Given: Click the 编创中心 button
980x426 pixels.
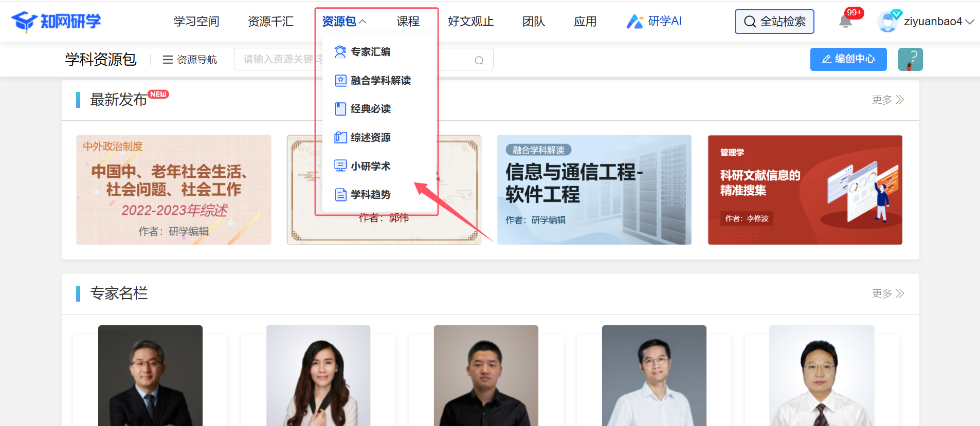Looking at the screenshot, I should click(x=848, y=59).
